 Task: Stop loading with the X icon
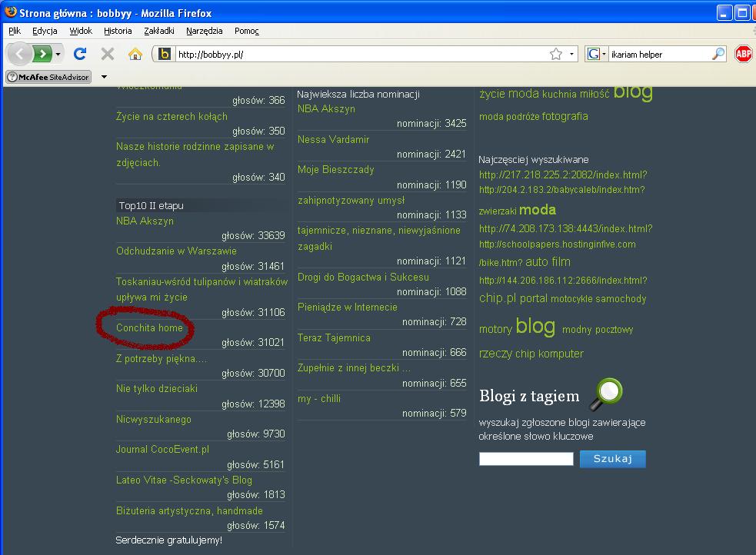point(108,54)
